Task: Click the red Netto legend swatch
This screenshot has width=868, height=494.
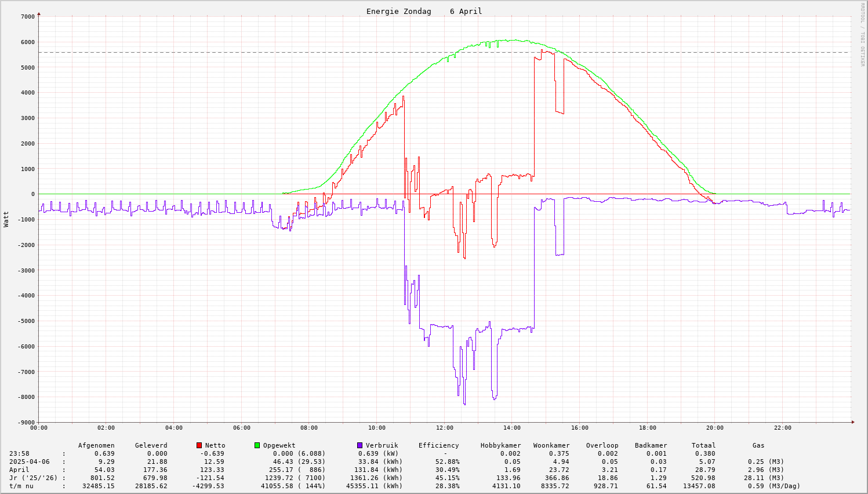Action: point(199,445)
